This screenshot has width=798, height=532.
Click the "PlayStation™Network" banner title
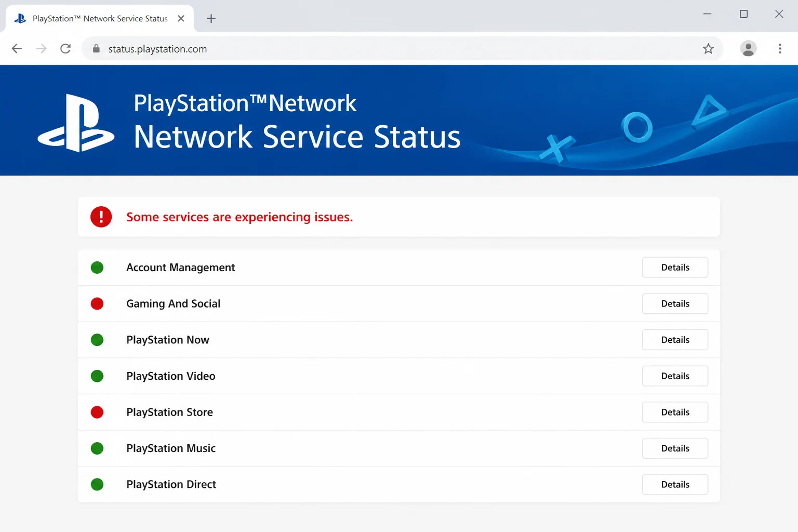coord(245,103)
